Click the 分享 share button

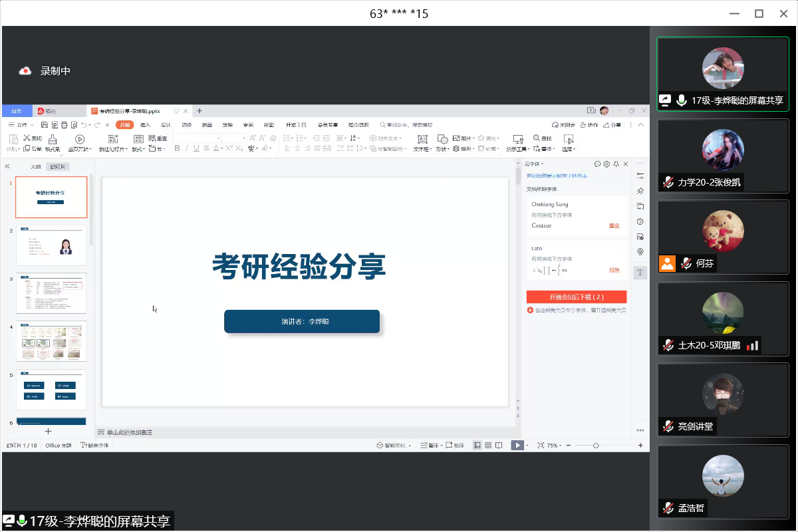612,125
